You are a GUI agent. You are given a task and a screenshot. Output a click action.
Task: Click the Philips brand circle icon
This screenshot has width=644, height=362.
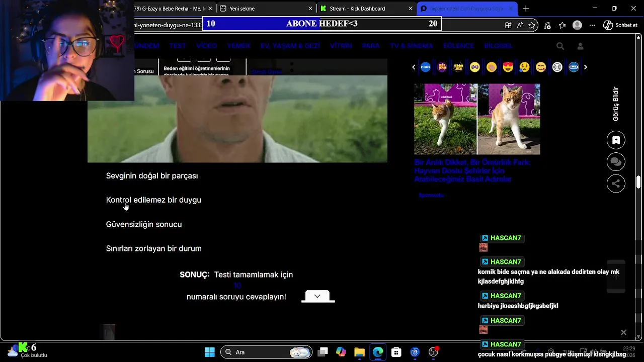coord(426,67)
